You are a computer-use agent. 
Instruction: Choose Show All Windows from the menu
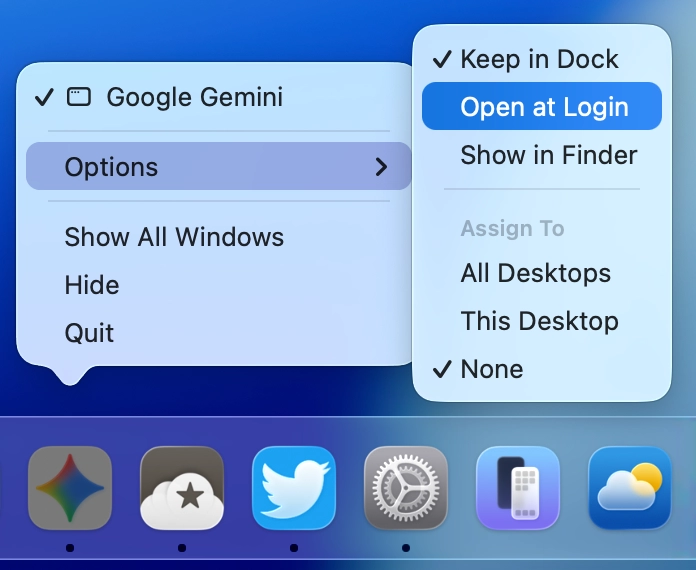[174, 237]
